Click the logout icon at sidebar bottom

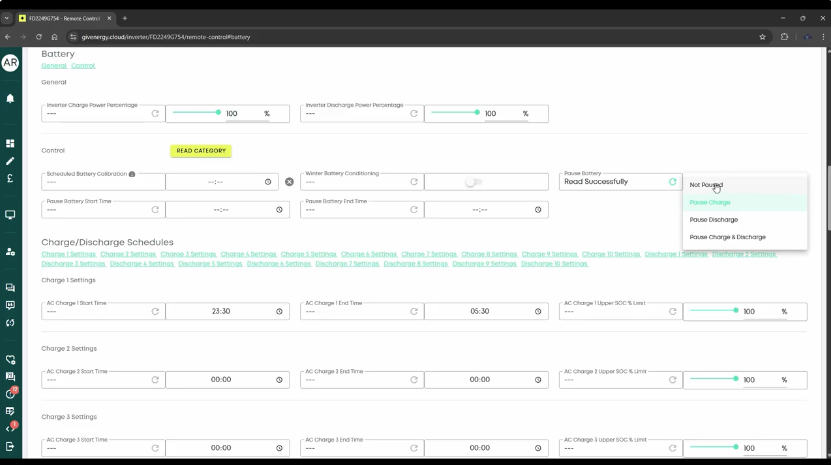10,446
